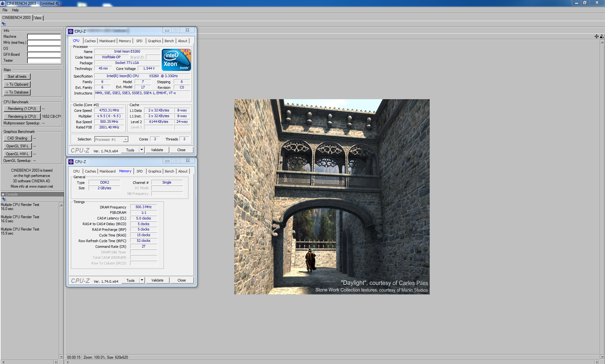Click the 1652 CB-CPU score field
This screenshot has height=364, width=605.
pos(51,117)
